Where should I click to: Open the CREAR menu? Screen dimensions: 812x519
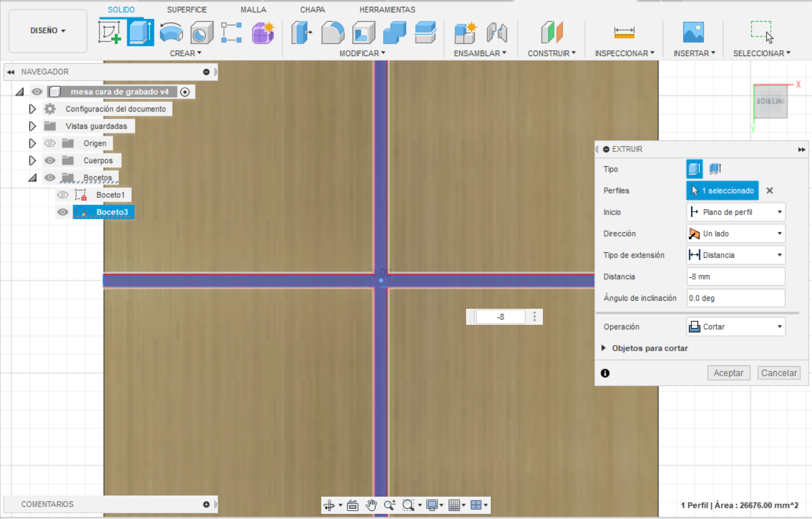click(186, 53)
